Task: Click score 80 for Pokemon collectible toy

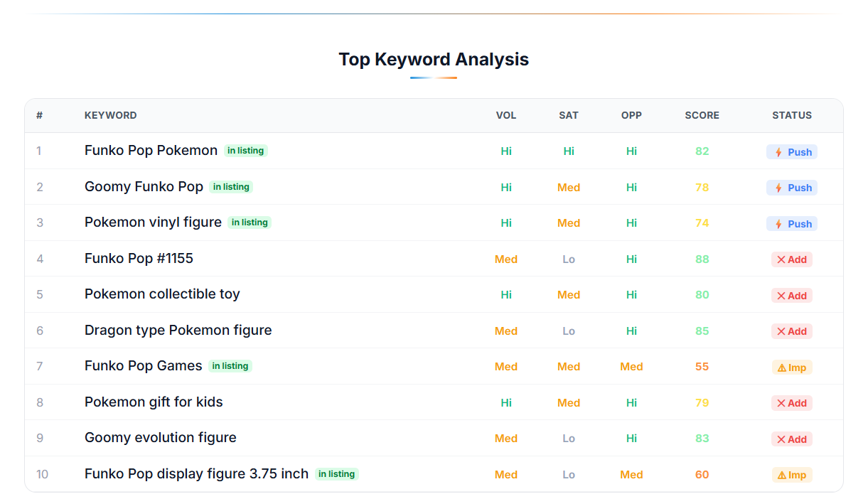Action: 702,295
